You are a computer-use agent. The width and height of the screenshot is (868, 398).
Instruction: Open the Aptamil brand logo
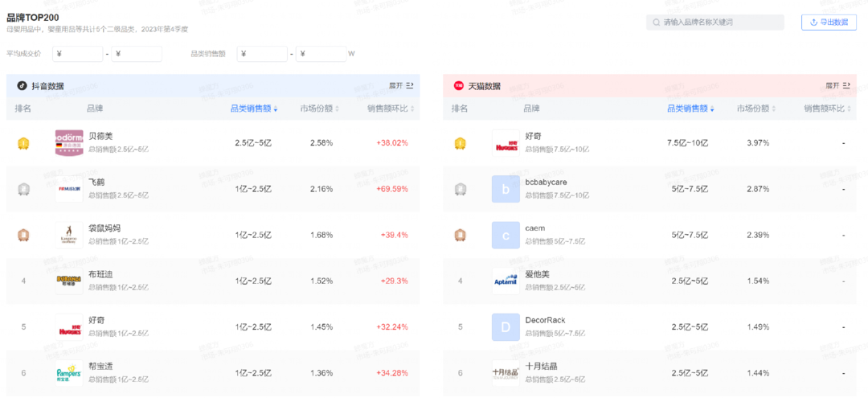(x=506, y=281)
